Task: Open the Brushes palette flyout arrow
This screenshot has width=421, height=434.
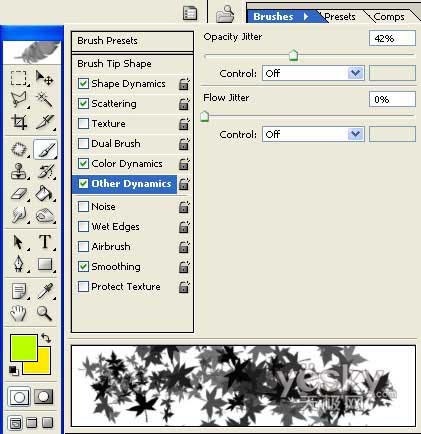Action: pyautogui.click(x=306, y=16)
